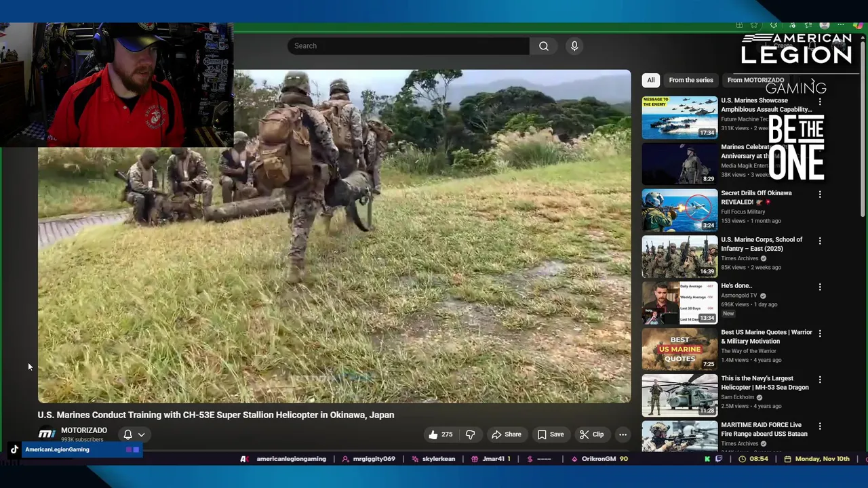Click OrikronGM 90 in overlay bar

(x=599, y=459)
